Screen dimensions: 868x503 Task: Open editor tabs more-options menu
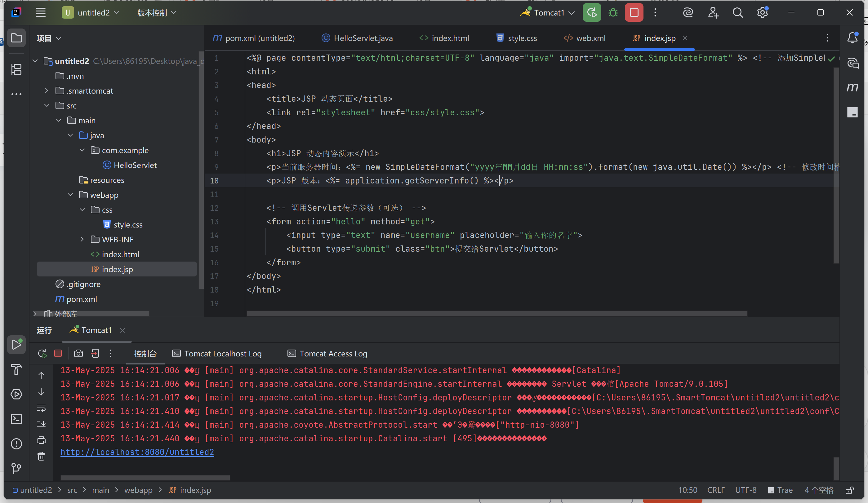pyautogui.click(x=827, y=38)
